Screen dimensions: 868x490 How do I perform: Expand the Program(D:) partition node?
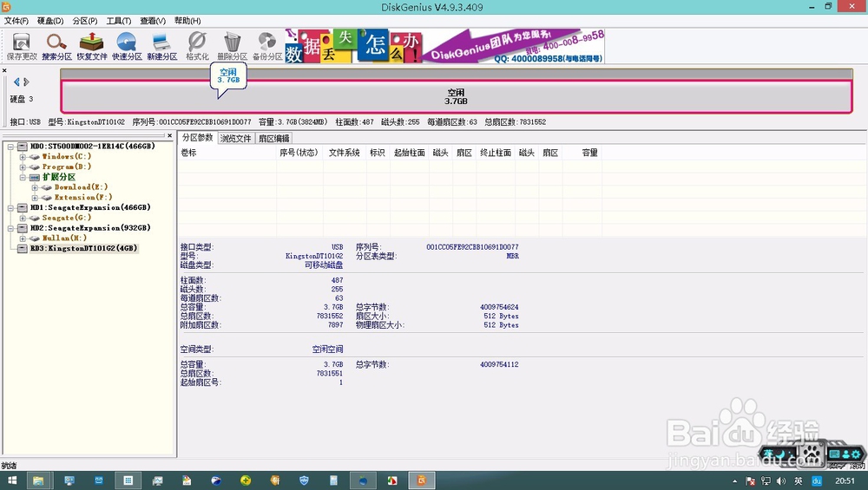tap(23, 167)
